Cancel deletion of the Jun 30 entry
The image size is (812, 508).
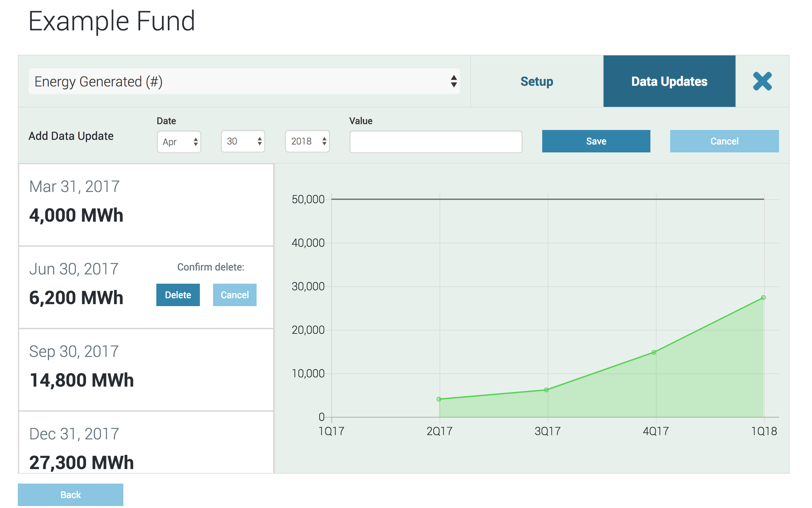[x=234, y=295]
